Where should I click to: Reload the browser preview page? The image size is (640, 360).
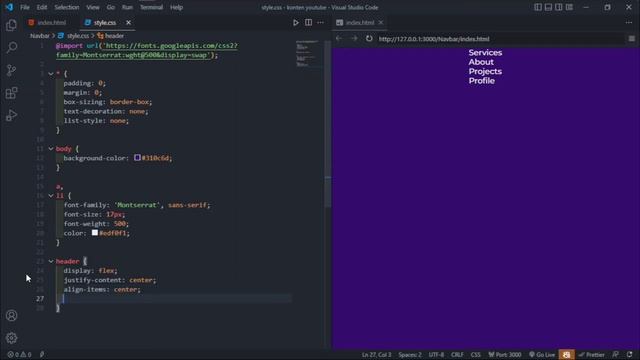[369, 38]
